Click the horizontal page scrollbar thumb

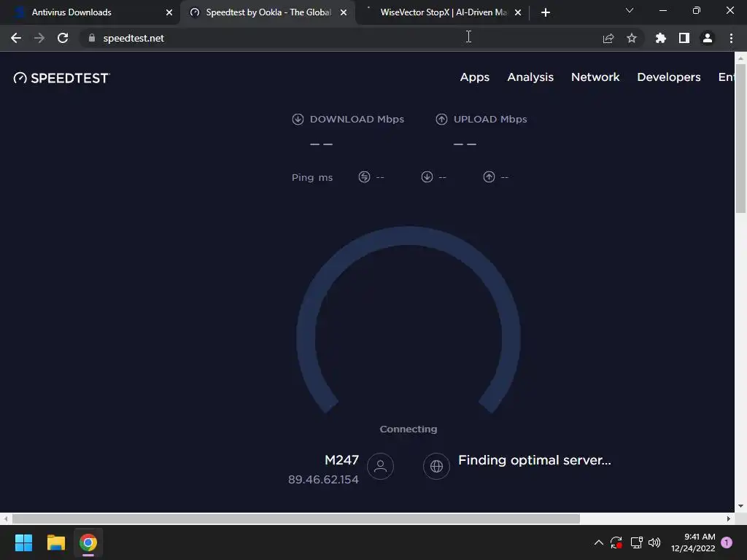(296, 518)
